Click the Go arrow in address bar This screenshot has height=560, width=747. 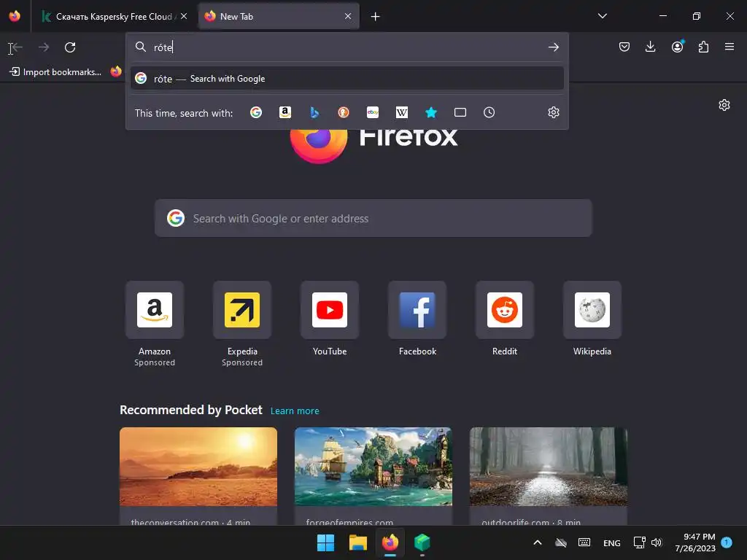tap(553, 47)
